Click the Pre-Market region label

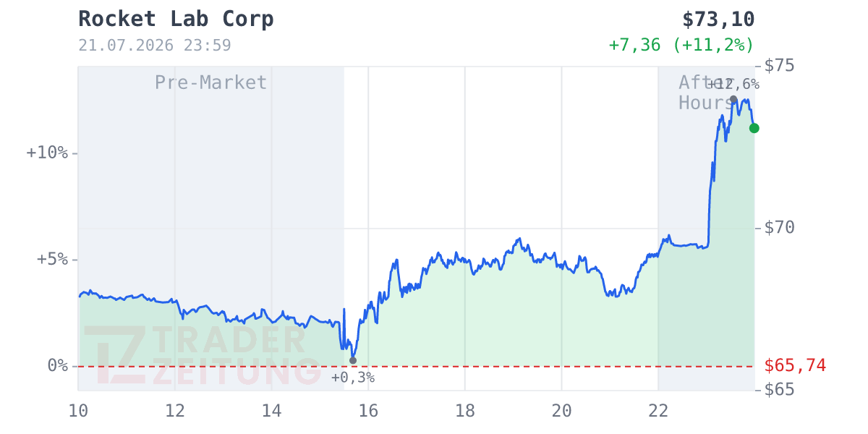pos(210,82)
